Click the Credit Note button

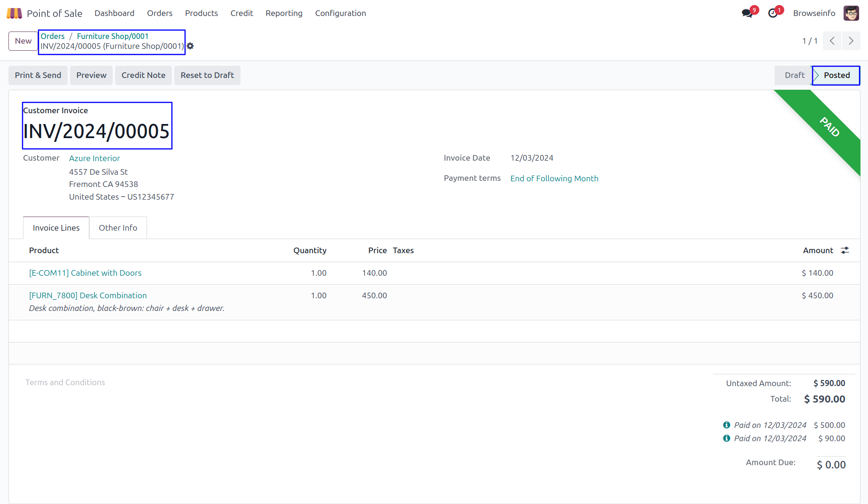(143, 75)
